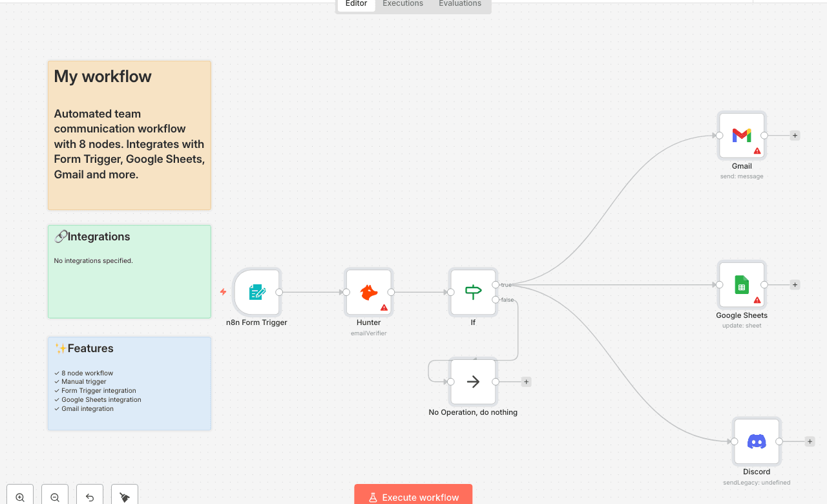Screen dimensions: 827x504
Task: Switch to the Executions tab
Action: tap(402, 3)
